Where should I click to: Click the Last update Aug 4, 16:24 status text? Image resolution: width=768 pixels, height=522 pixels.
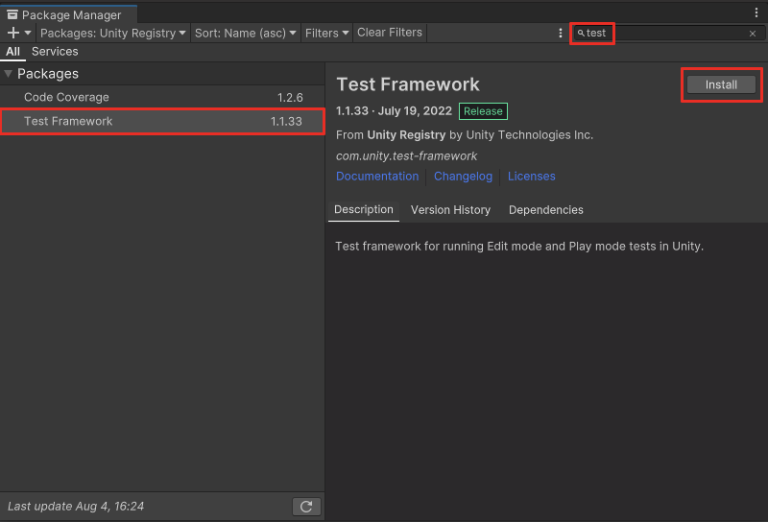[x=75, y=506]
